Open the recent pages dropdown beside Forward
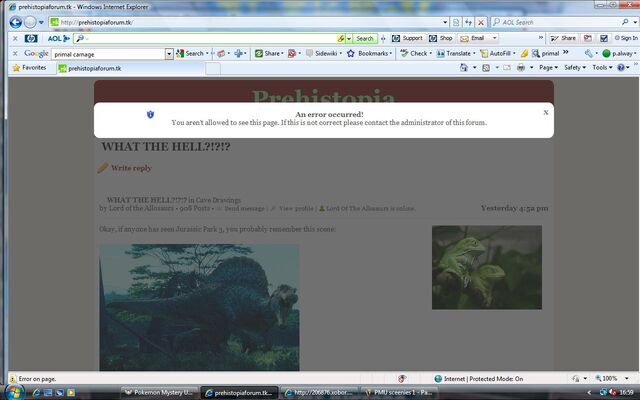 [41, 22]
